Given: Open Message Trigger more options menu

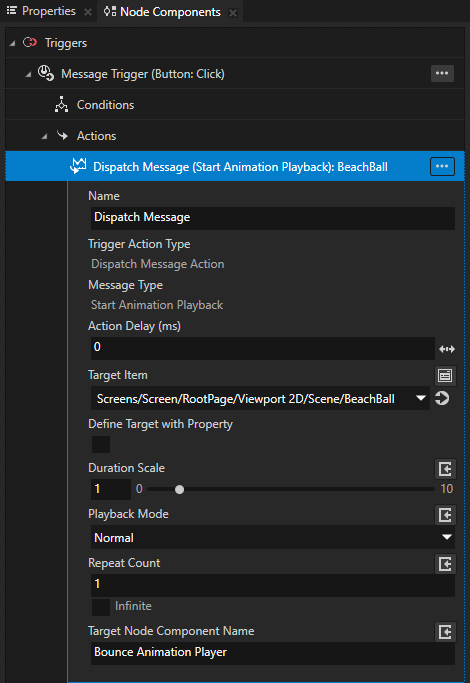Looking at the screenshot, I should coord(442,73).
